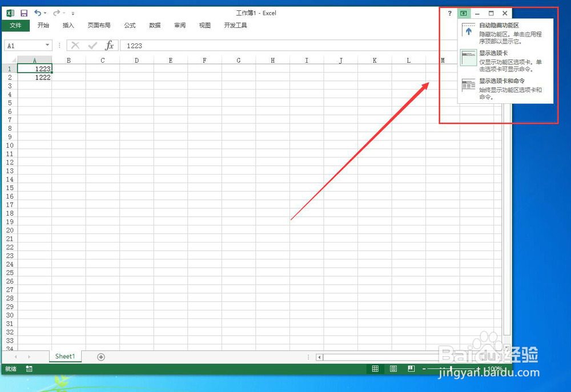571x392 pixels.
Task: Open the 开发工具 ribbon tab
Action: point(236,25)
